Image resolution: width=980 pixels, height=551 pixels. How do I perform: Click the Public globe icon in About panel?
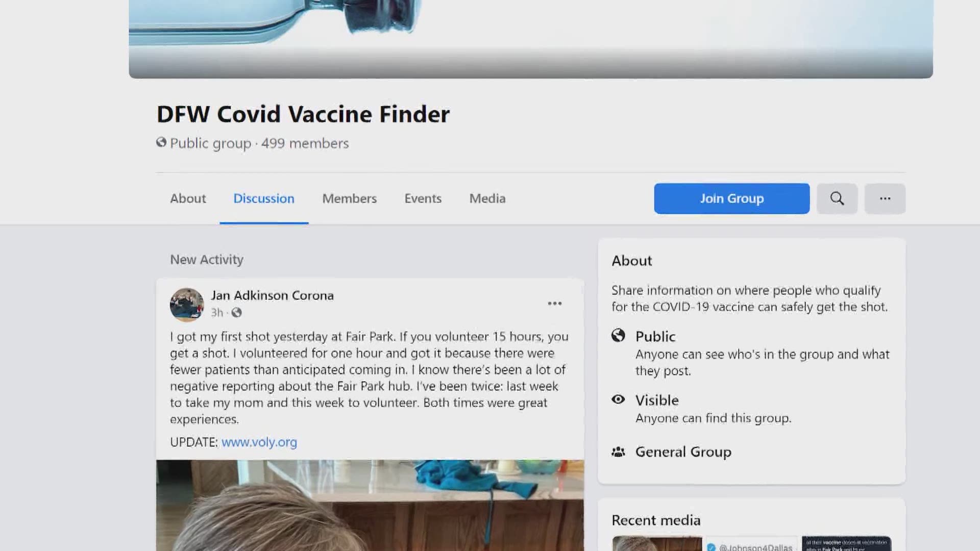click(x=618, y=335)
